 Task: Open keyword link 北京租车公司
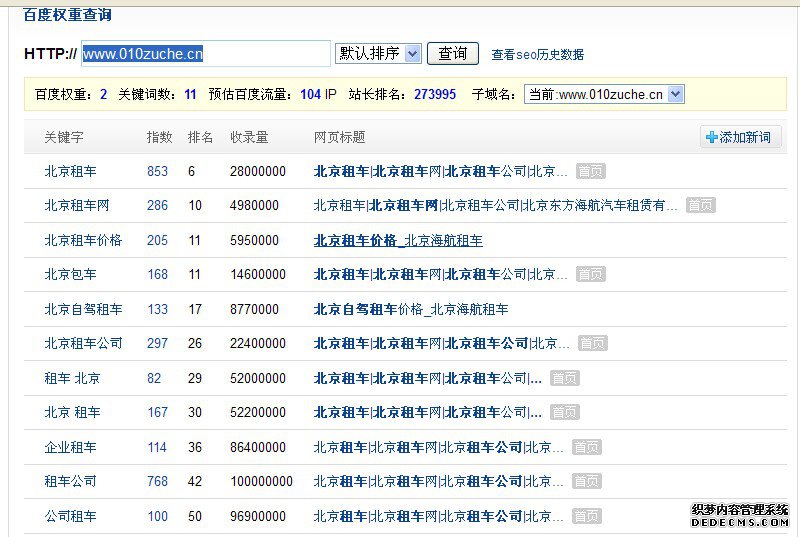[x=83, y=343]
